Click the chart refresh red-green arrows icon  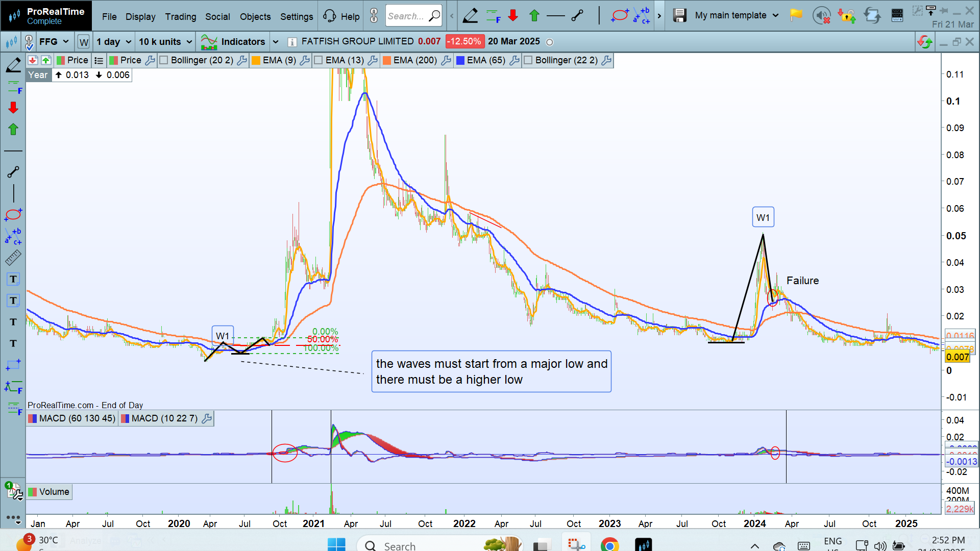[x=924, y=42]
